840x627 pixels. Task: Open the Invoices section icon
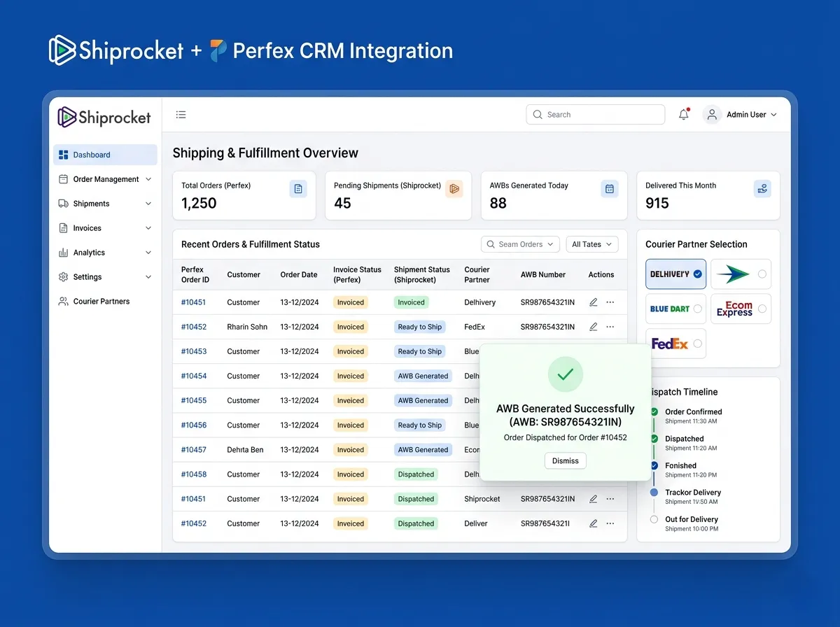coord(64,227)
